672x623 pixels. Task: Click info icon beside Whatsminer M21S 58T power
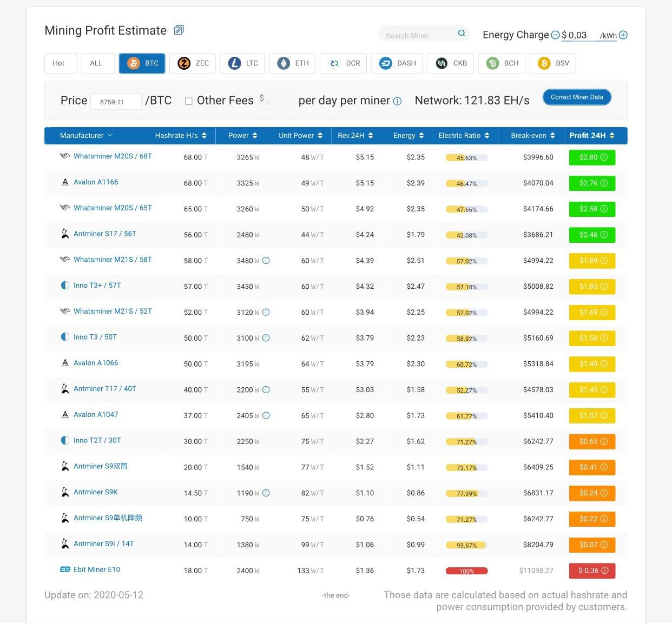click(x=266, y=261)
